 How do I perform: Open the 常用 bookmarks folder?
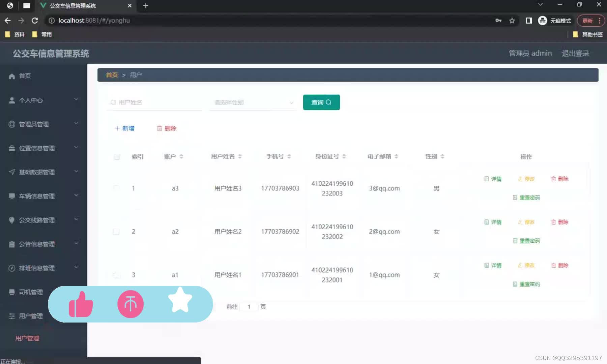(42, 34)
